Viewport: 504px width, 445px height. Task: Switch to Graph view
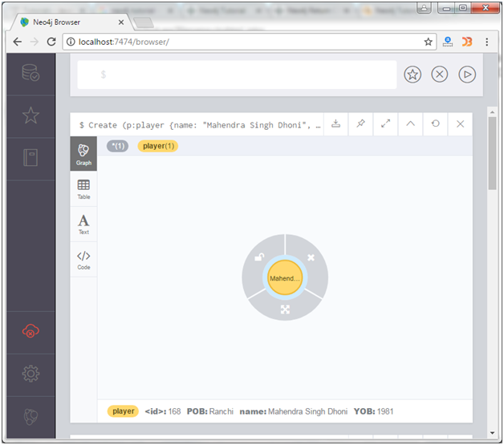tap(83, 154)
